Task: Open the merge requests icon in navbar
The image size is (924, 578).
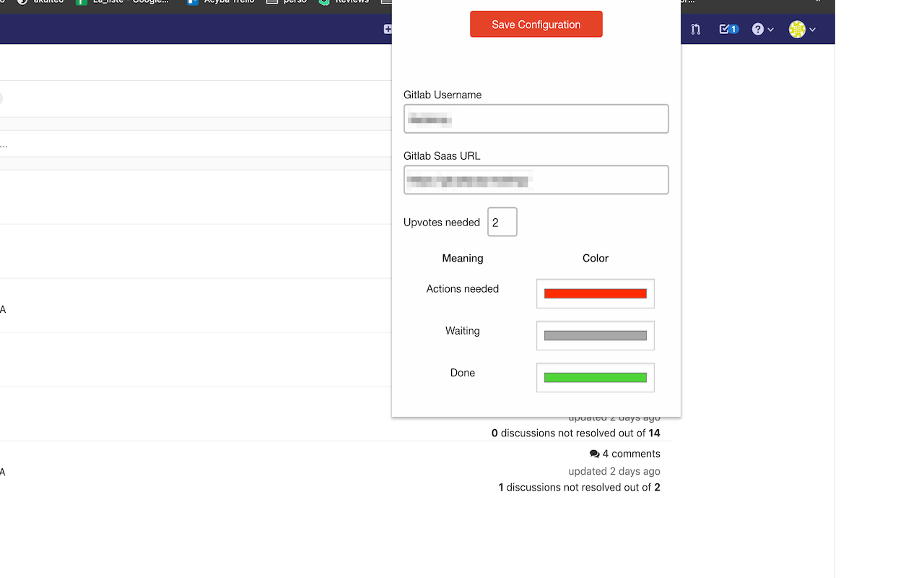Action: point(695,29)
